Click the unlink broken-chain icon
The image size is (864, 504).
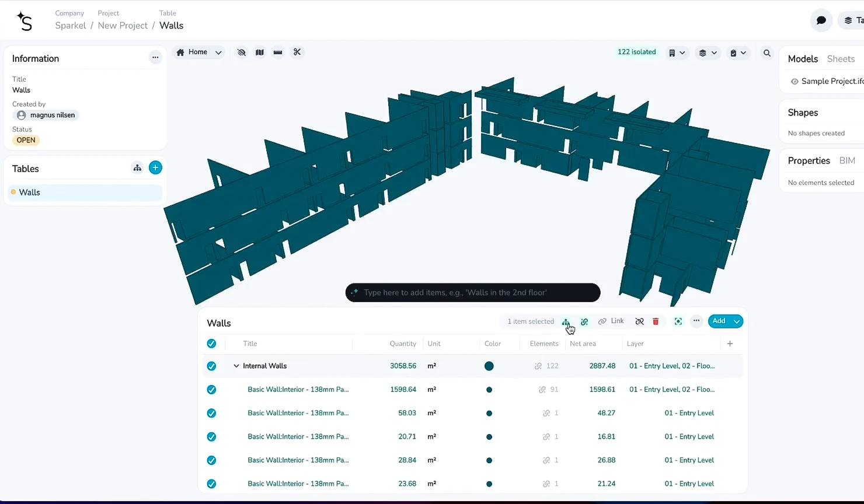coord(639,321)
